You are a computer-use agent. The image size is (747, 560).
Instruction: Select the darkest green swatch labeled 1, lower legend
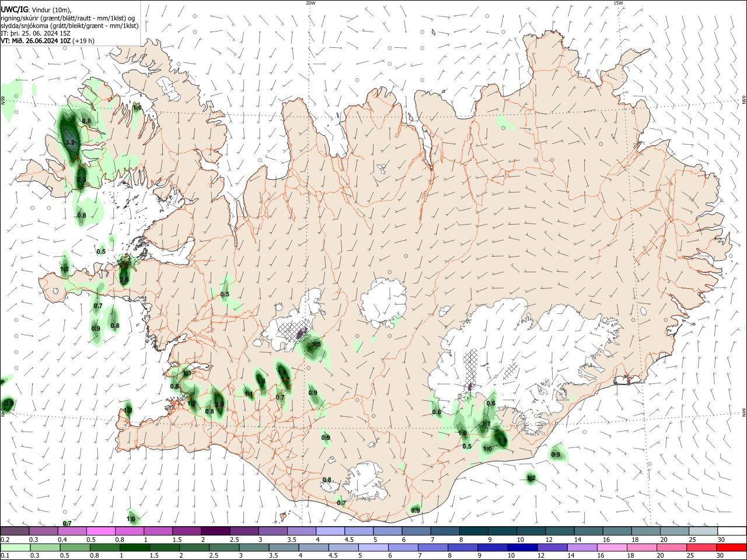pyautogui.click(x=134, y=548)
